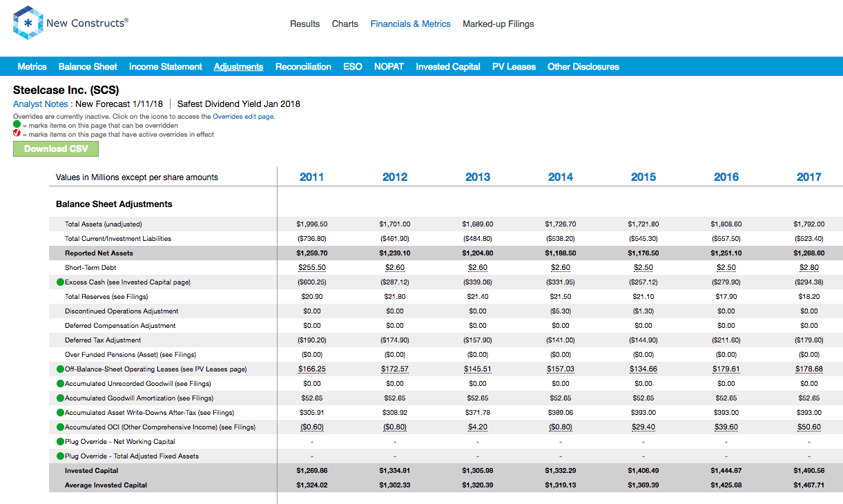
Task: Click 2011 Total Assets value $1,996.50
Action: [x=312, y=224]
